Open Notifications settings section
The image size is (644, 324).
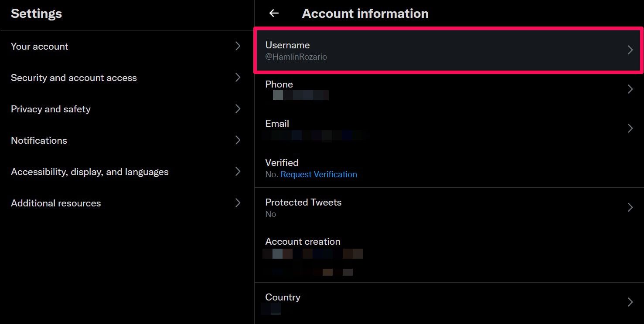(39, 141)
